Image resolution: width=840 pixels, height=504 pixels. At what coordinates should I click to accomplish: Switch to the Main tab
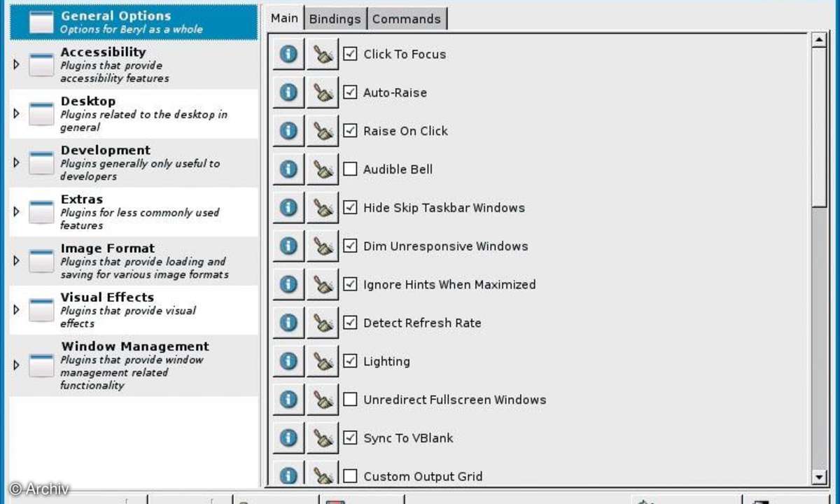[x=284, y=18]
